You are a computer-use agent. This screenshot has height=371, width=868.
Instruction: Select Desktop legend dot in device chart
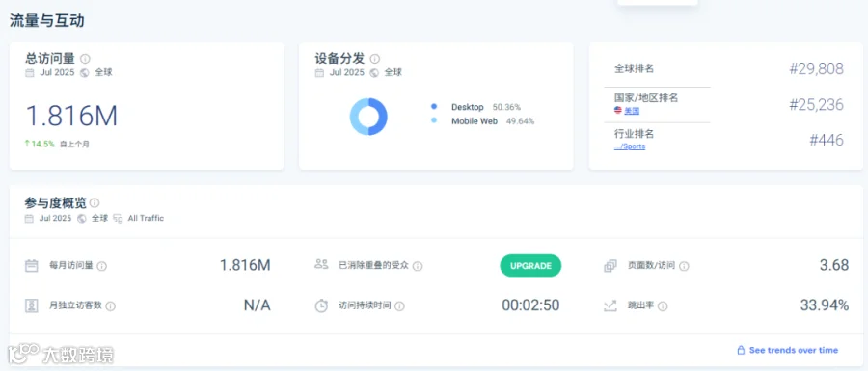(434, 107)
